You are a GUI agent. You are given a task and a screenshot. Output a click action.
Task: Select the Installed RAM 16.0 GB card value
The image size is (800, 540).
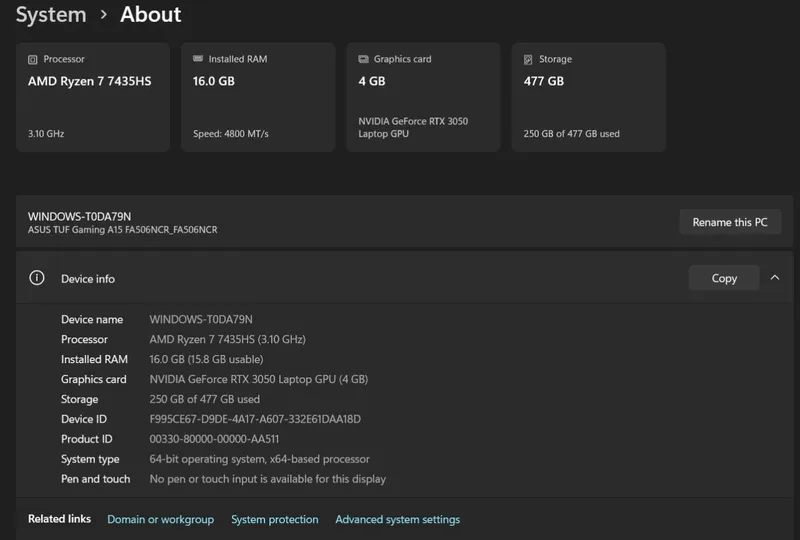click(x=214, y=81)
